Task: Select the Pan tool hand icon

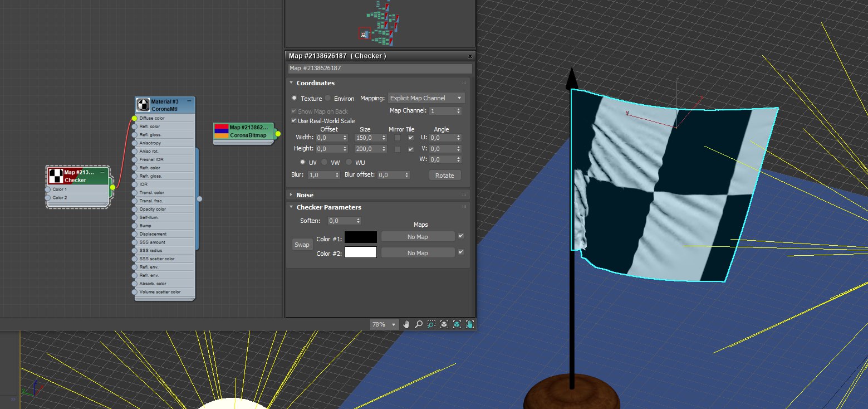Action: click(x=406, y=324)
